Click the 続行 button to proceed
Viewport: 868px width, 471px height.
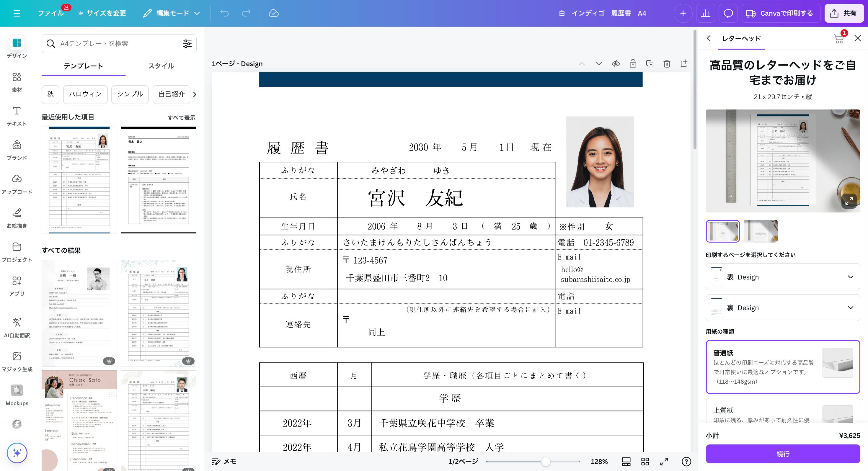[x=782, y=454]
